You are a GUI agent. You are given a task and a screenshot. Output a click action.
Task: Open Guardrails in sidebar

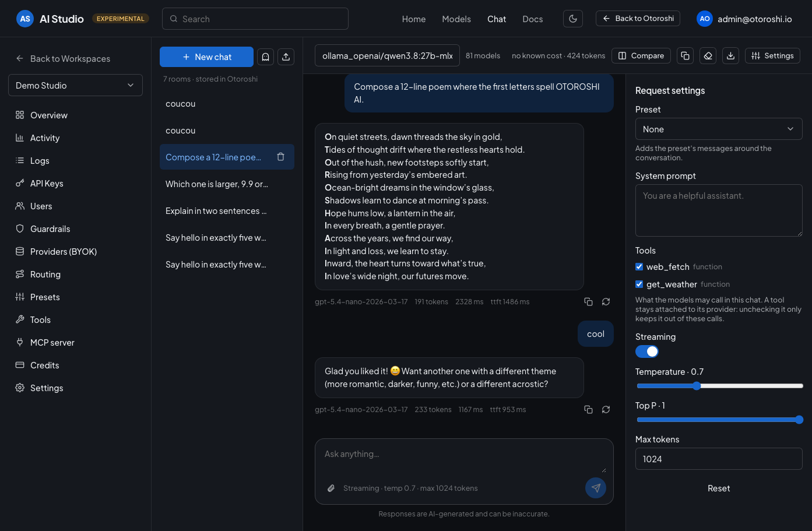[75, 229]
